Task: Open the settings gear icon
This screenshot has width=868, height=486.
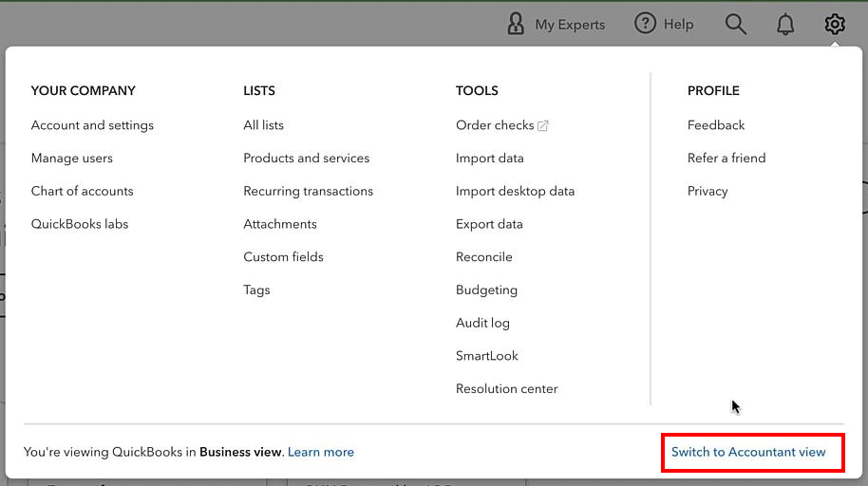Action: click(834, 24)
